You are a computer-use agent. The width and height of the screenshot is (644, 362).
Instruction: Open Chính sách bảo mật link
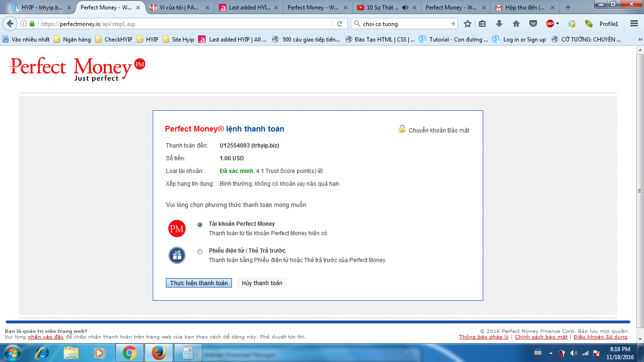coord(541,337)
